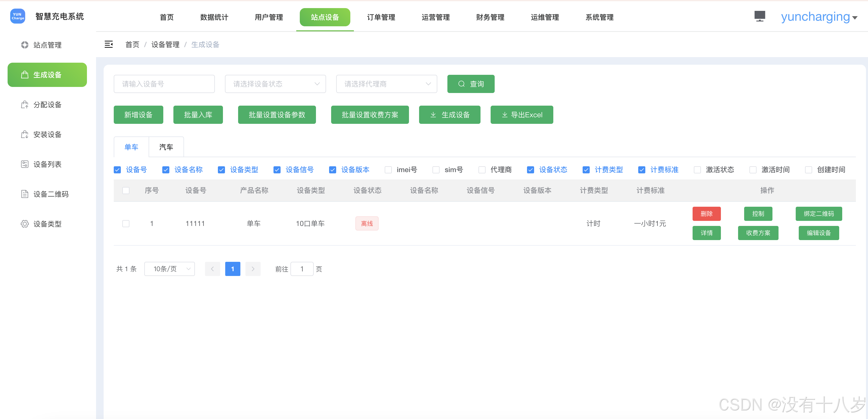Click the YUN Charge logo icon
Screen dimensions: 868x419
(x=18, y=16)
